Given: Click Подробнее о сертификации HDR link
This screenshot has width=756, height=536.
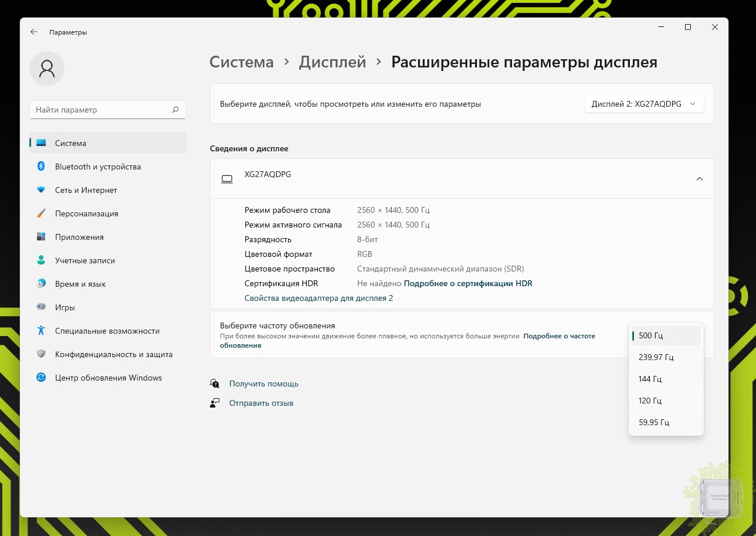Looking at the screenshot, I should (468, 283).
